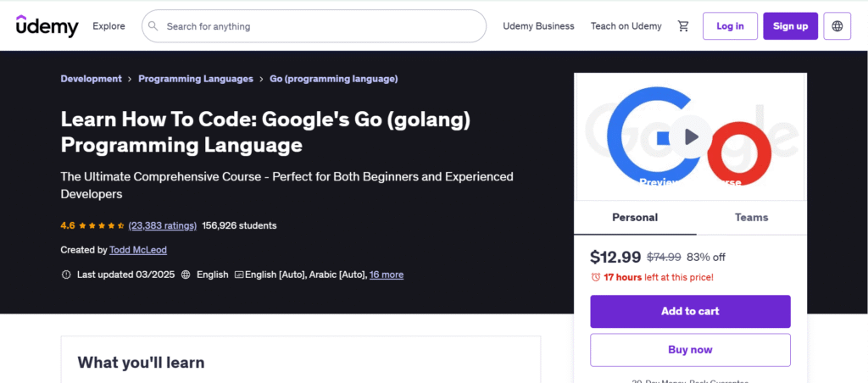Image resolution: width=868 pixels, height=383 pixels.
Task: Click the $74.99 original price
Action: (x=664, y=258)
